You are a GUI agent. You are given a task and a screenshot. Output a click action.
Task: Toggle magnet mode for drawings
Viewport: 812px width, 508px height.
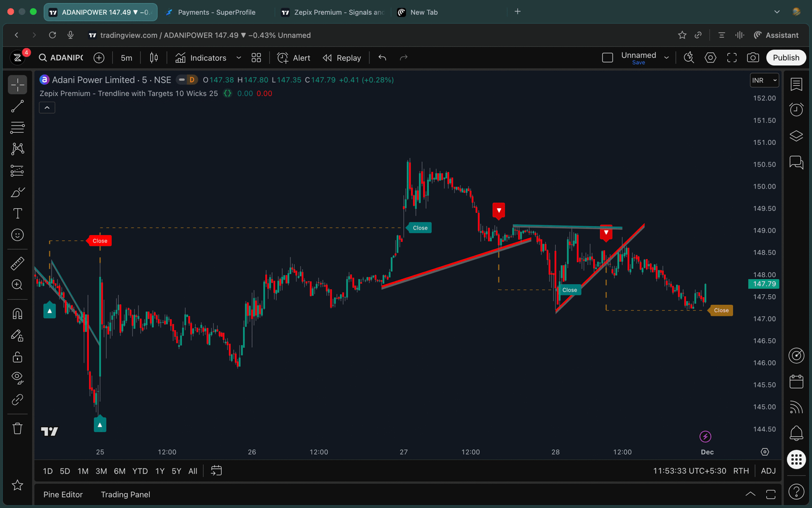[x=17, y=313]
